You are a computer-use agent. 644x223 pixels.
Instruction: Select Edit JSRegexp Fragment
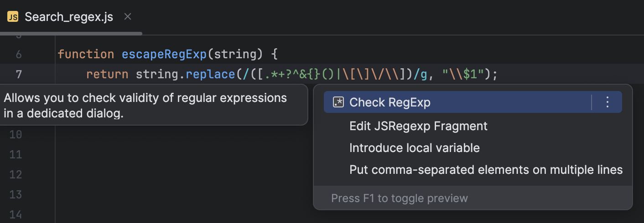pos(418,126)
